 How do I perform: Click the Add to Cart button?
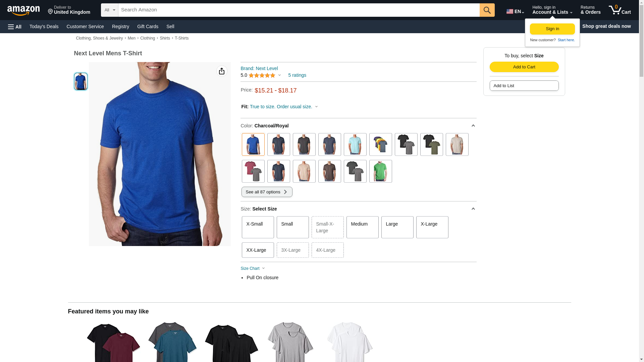coord(524,67)
